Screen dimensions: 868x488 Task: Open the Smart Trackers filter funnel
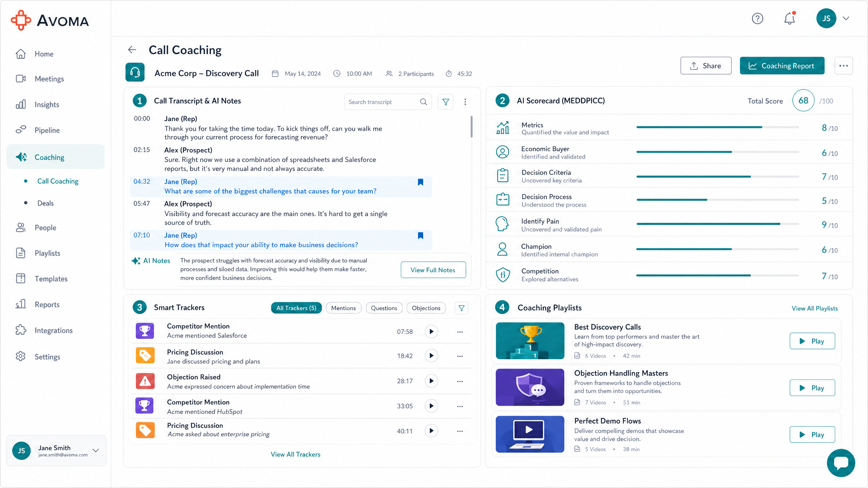[461, 308]
